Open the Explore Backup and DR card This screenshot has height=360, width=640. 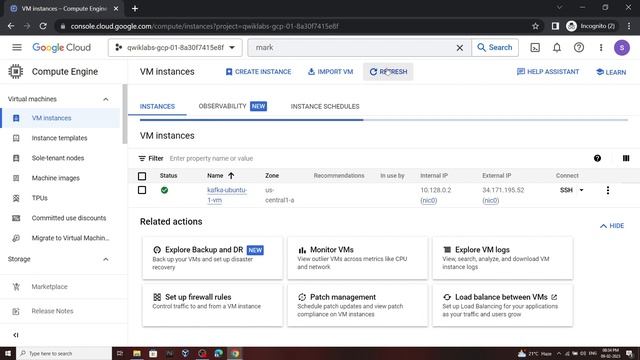(212, 258)
